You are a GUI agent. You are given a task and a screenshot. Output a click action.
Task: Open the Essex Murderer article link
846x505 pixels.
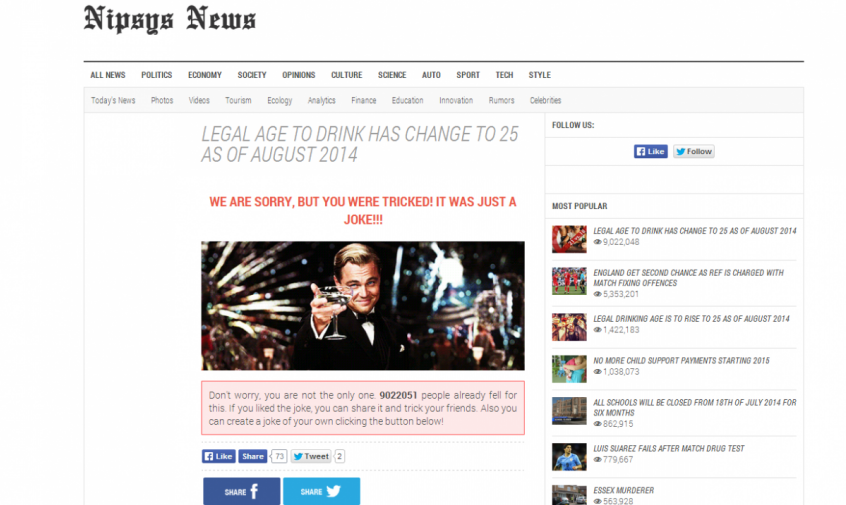pos(623,490)
